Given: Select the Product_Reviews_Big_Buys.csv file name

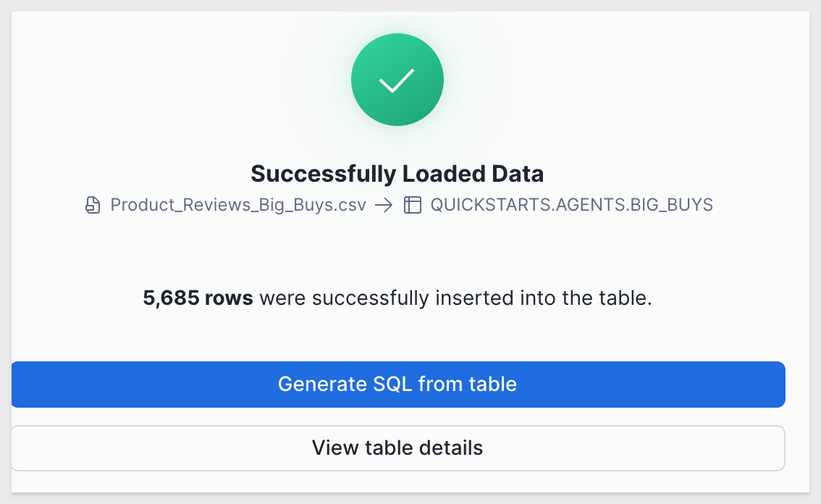Looking at the screenshot, I should pos(238,205).
